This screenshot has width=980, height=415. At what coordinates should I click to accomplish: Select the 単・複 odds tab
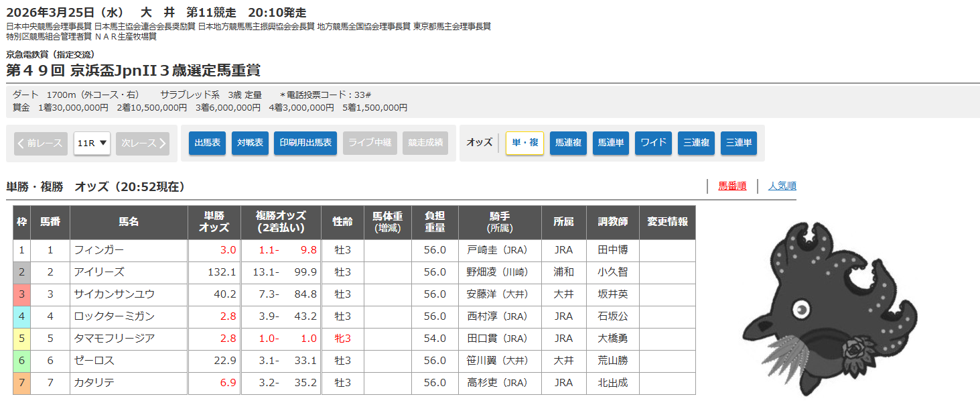click(x=524, y=143)
